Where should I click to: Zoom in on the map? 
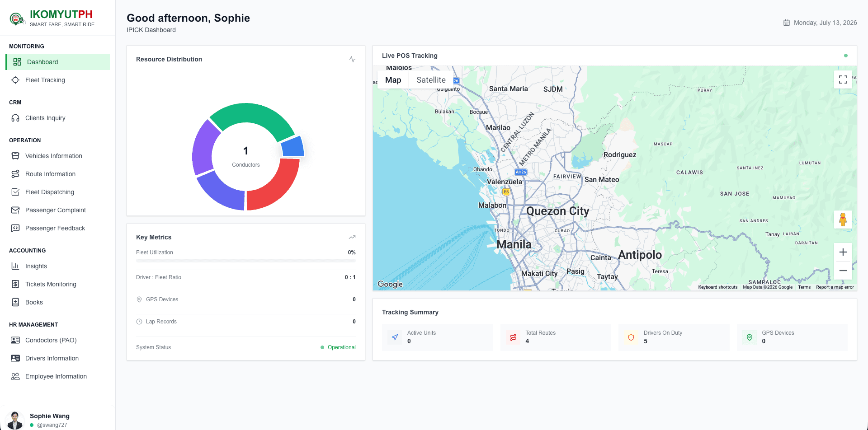point(843,252)
